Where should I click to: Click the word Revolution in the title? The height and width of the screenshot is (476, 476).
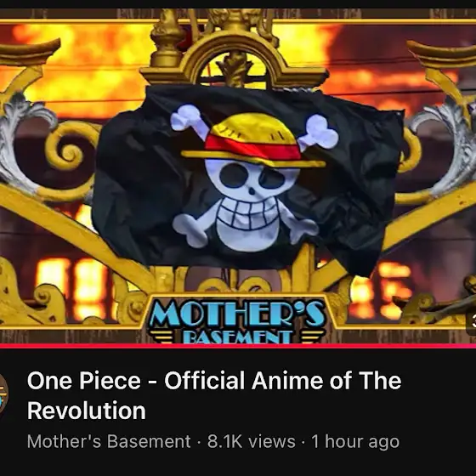tap(87, 411)
